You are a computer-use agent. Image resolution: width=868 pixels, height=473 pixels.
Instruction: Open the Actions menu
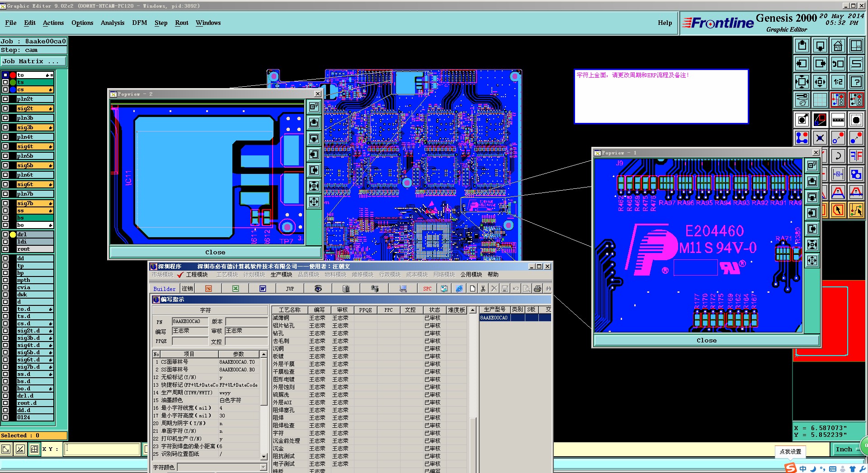point(53,23)
